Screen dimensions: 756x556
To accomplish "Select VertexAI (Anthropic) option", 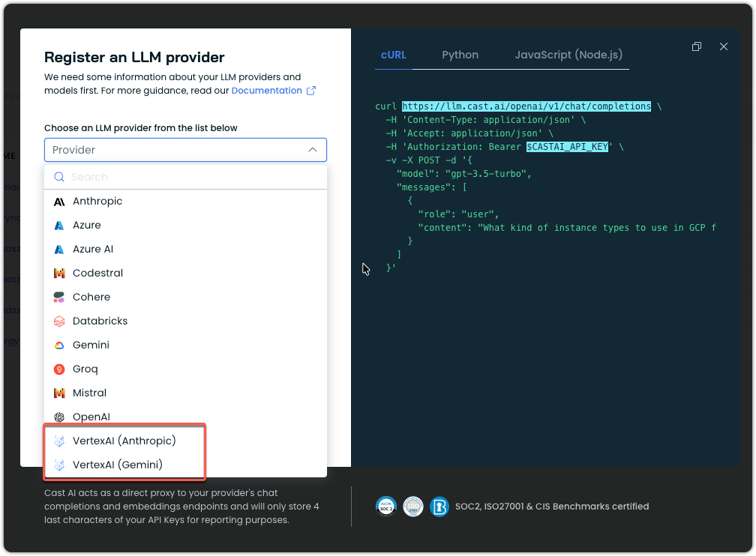I will coord(186,441).
